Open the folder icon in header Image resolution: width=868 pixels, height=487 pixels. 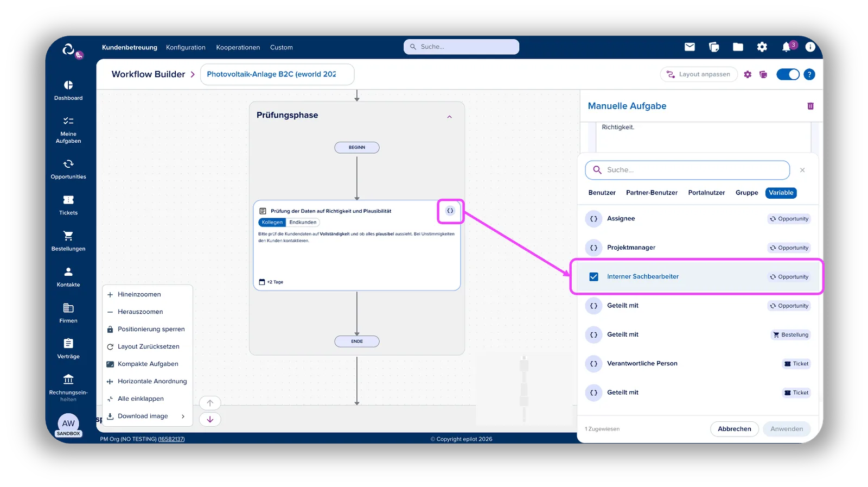[x=738, y=47]
